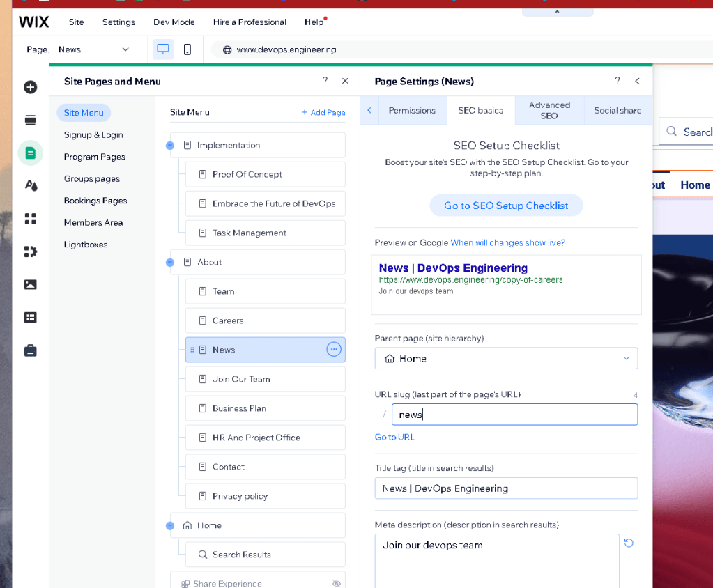Click the Go to URL link
713x588 pixels.
(394, 437)
